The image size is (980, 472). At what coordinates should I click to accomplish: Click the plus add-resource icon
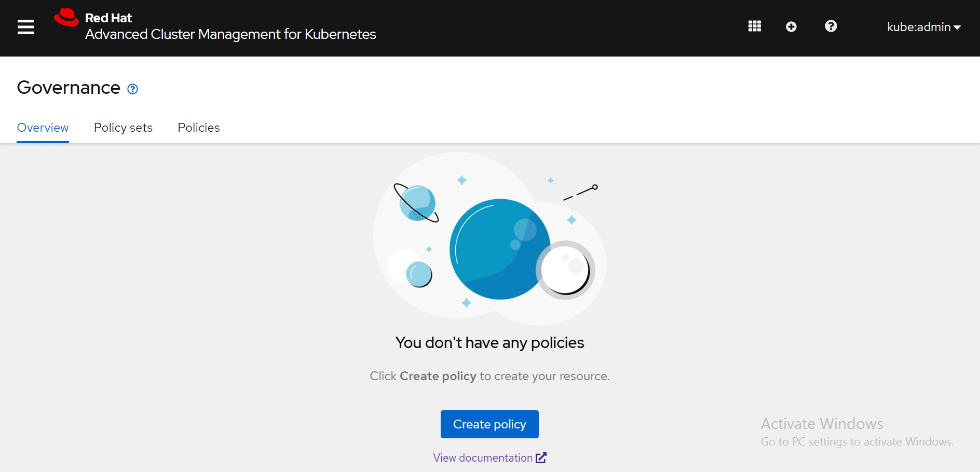pos(791,27)
